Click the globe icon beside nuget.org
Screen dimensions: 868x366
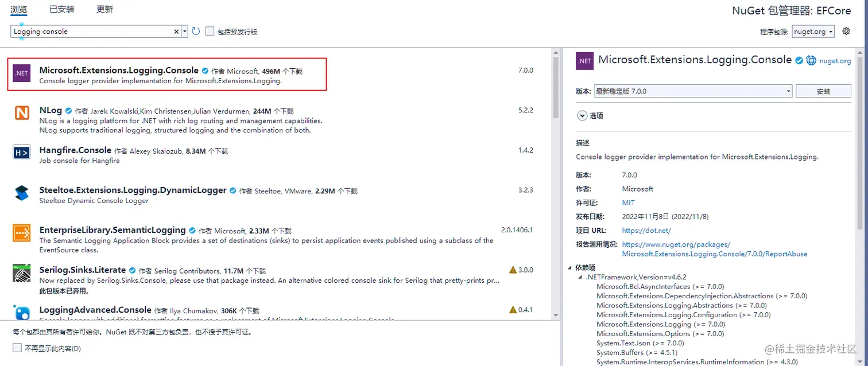(811, 60)
